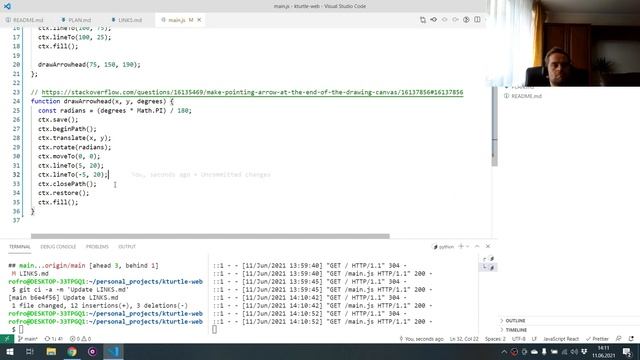This screenshot has width=640, height=360.
Task: Click the vertical editor scrollbar
Action: pos(494,126)
